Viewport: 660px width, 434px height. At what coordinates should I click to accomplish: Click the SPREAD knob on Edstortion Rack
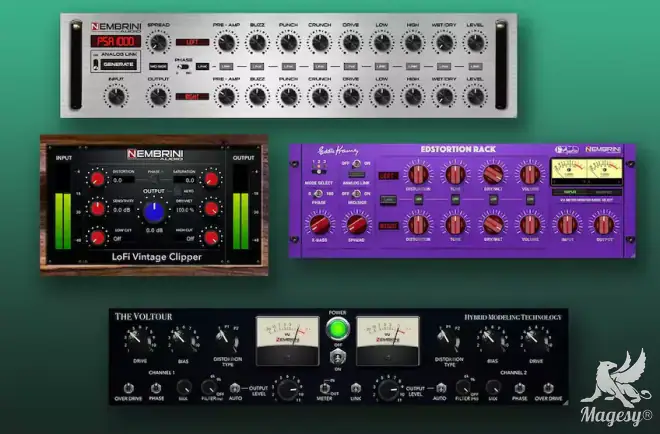pyautogui.click(x=357, y=224)
